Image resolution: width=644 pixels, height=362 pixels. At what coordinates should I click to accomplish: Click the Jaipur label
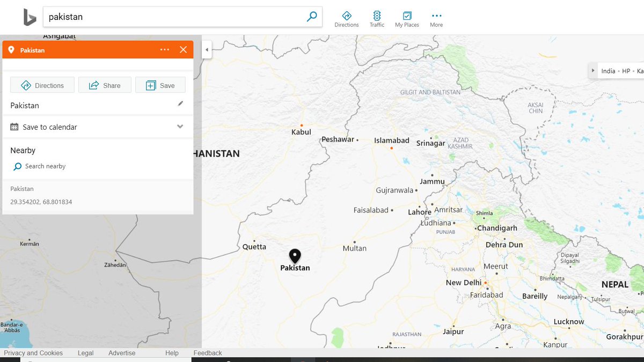[x=453, y=331]
